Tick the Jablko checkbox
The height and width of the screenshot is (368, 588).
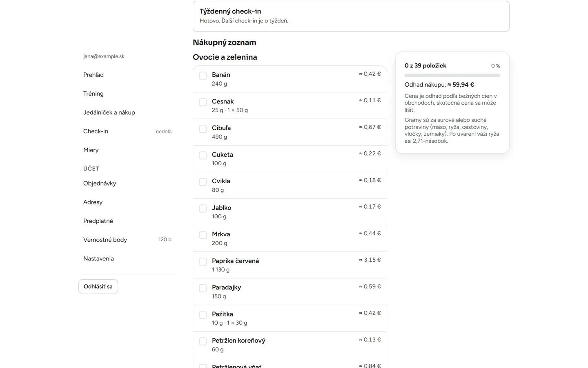(203, 209)
